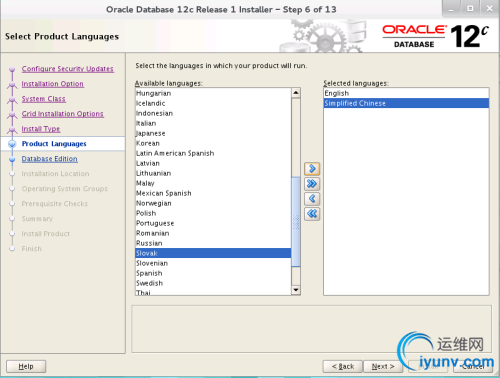Image resolution: width=500 pixels, height=378 pixels.
Task: Select Portuguese in available languages
Action: click(x=213, y=223)
